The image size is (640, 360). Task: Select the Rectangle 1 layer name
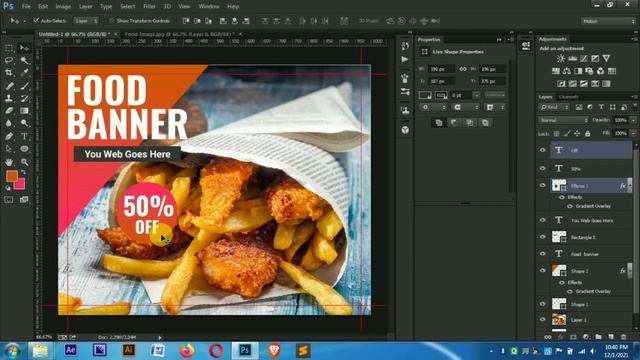coord(582,237)
